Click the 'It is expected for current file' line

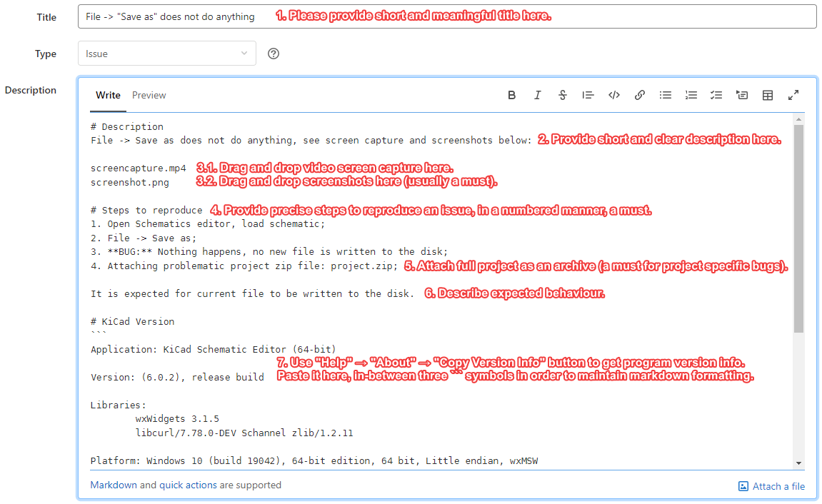[x=252, y=294]
